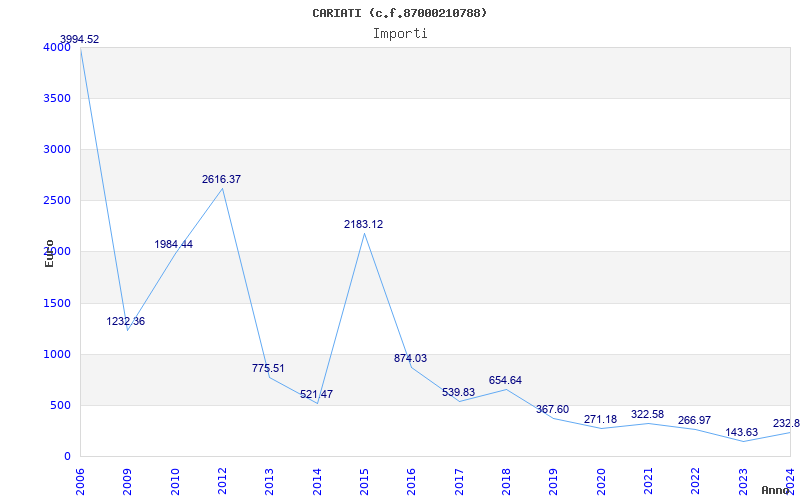
Task: Click the x-axis year 2018
Action: tap(506, 481)
